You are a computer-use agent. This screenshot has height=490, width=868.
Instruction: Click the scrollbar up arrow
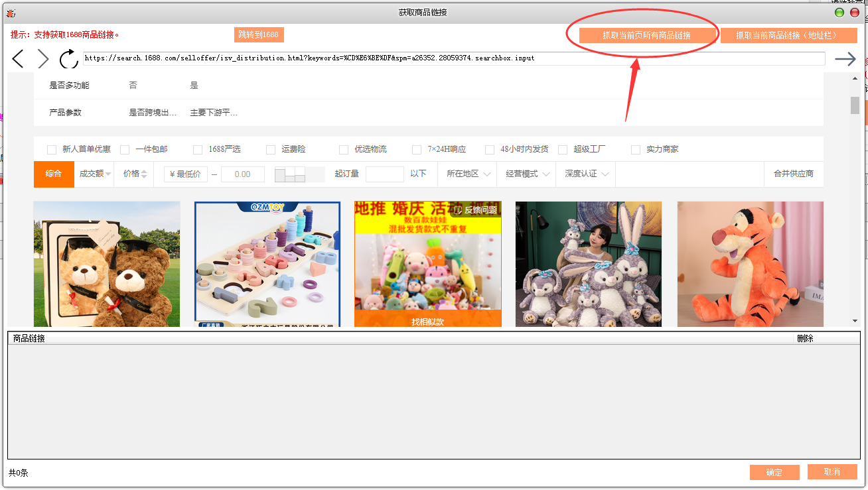855,78
